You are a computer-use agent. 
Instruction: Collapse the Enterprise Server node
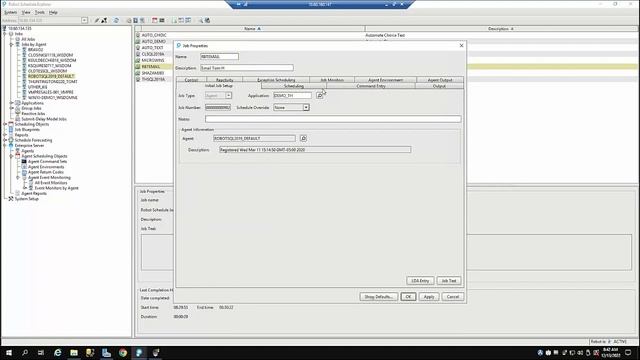pos(5,145)
